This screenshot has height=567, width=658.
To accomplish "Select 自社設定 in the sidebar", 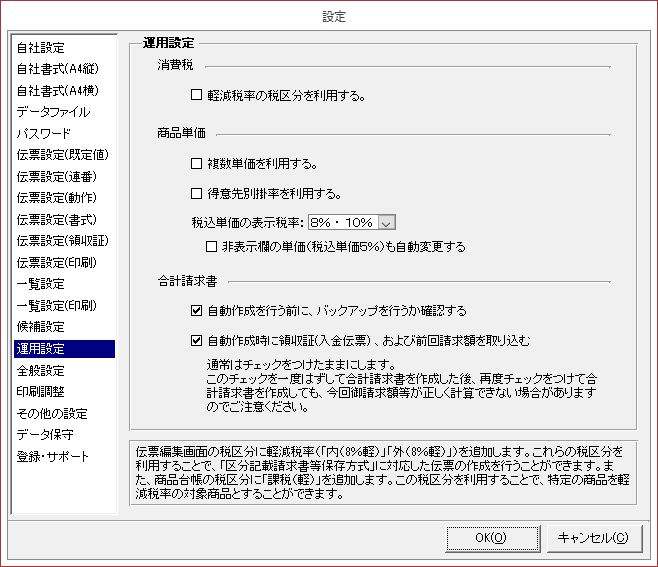I will 41,47.
